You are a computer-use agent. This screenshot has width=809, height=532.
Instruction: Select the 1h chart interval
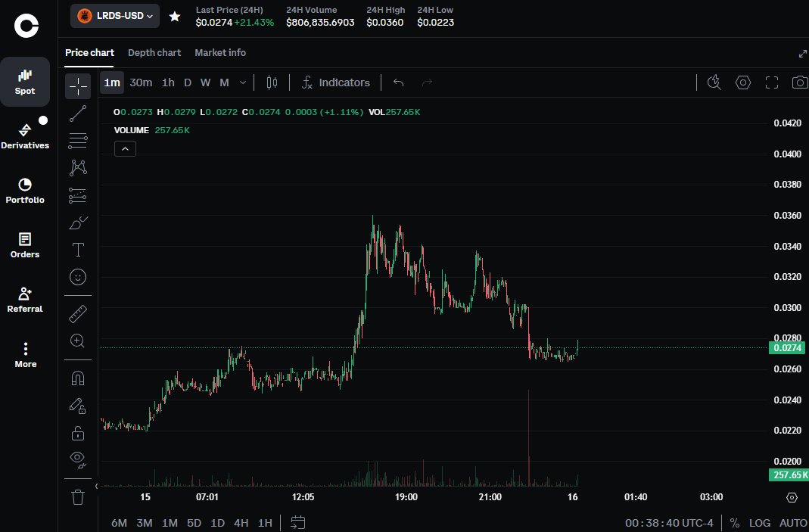point(168,82)
